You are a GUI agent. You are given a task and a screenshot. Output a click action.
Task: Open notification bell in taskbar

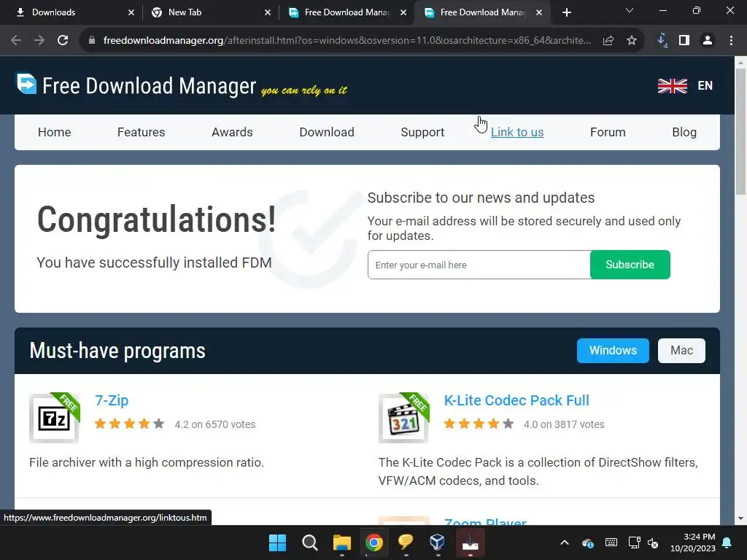pos(727,542)
